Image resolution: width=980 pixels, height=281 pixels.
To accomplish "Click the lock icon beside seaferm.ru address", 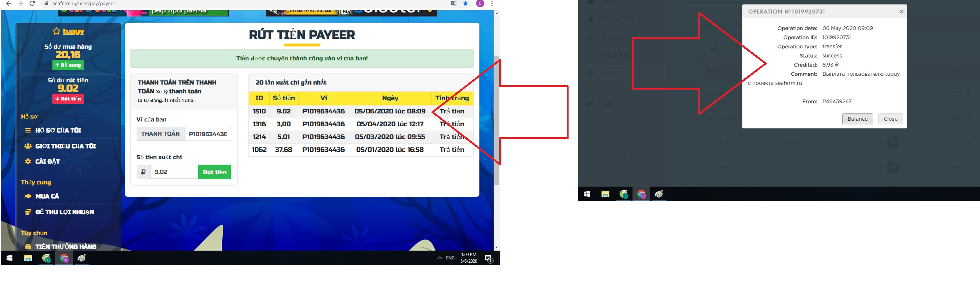I will pos(47,3).
